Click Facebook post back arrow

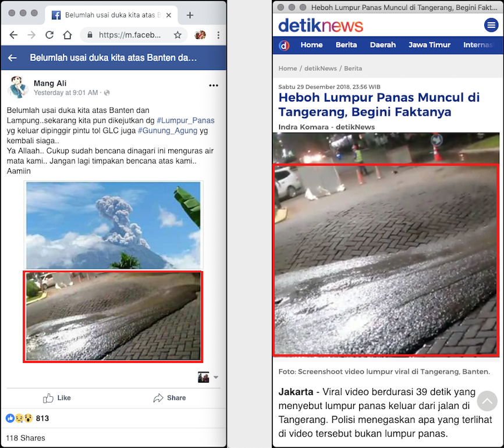click(x=12, y=58)
